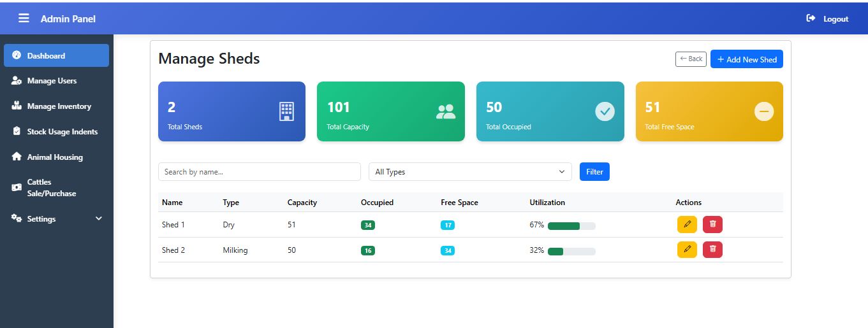Screen dimensions: 868x328
Task: Delete Shed 2 with trash button
Action: point(712,250)
